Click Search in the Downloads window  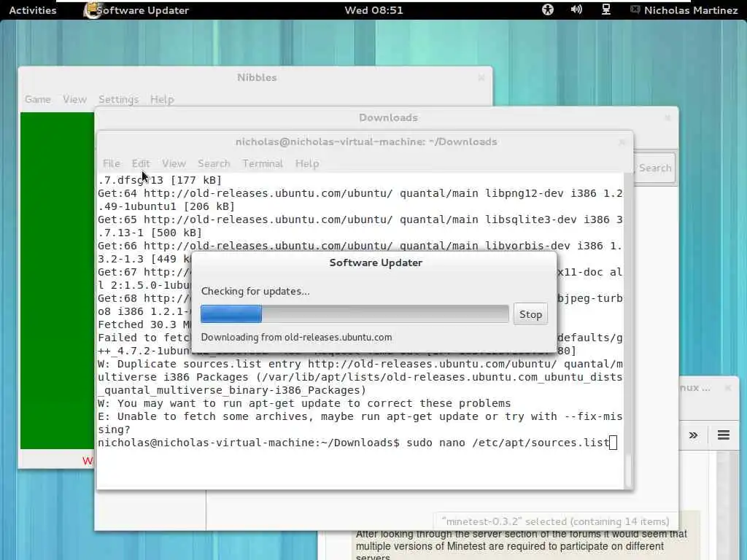[655, 168]
